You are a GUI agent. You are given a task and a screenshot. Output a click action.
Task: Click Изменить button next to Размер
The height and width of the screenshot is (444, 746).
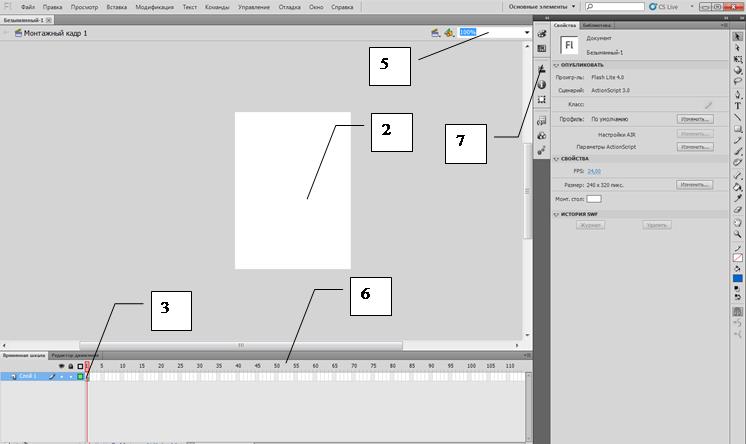(695, 185)
